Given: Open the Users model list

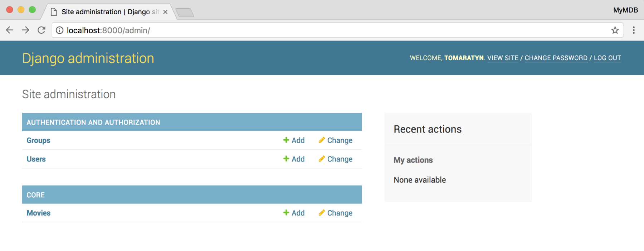Looking at the screenshot, I should (36, 159).
